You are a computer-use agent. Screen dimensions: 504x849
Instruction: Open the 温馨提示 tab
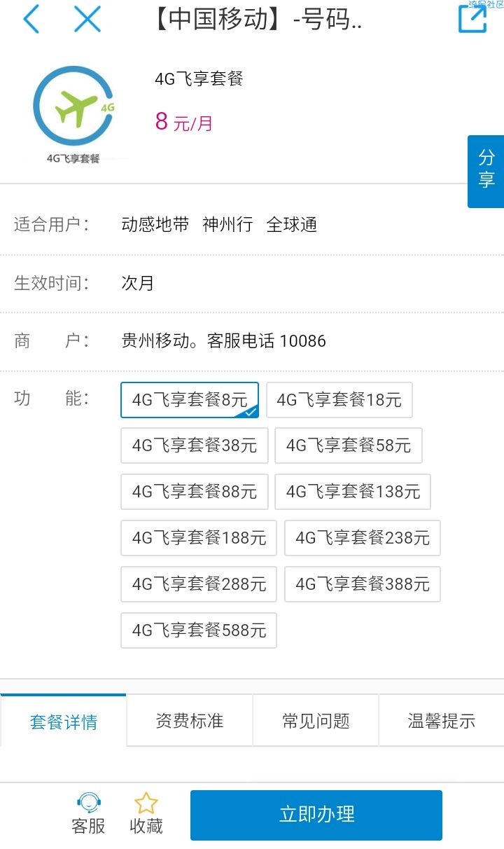[442, 721]
